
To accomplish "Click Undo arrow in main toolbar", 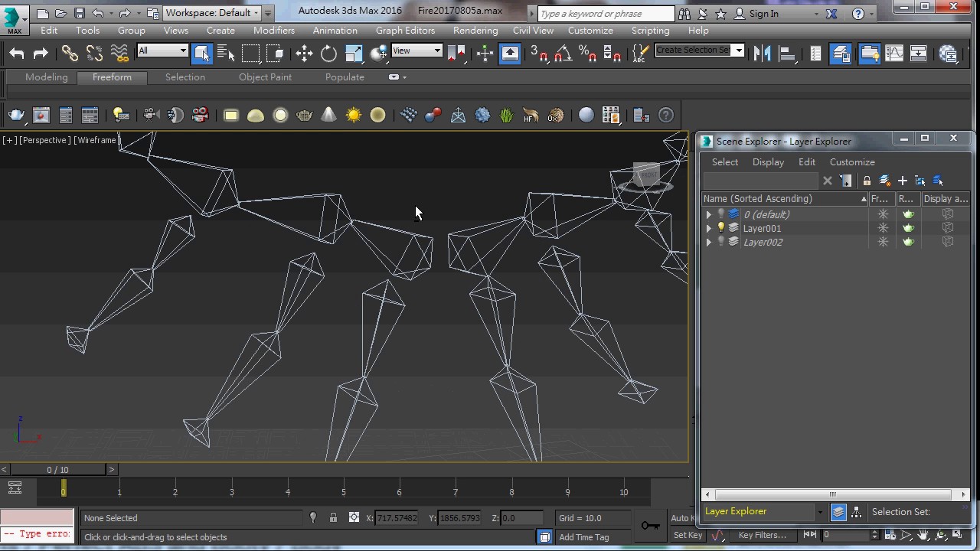I will pos(17,53).
